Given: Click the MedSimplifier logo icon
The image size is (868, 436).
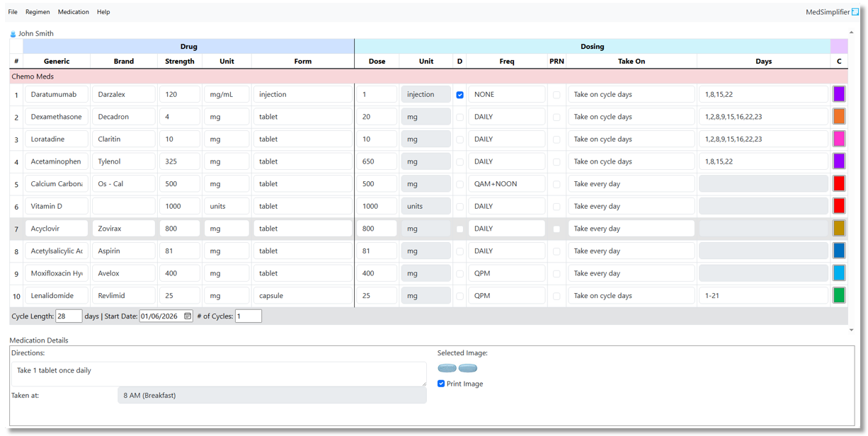Looking at the screenshot, I should point(855,11).
